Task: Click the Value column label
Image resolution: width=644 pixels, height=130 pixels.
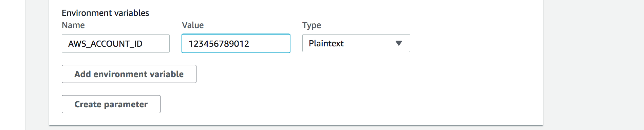Action: click(x=193, y=25)
